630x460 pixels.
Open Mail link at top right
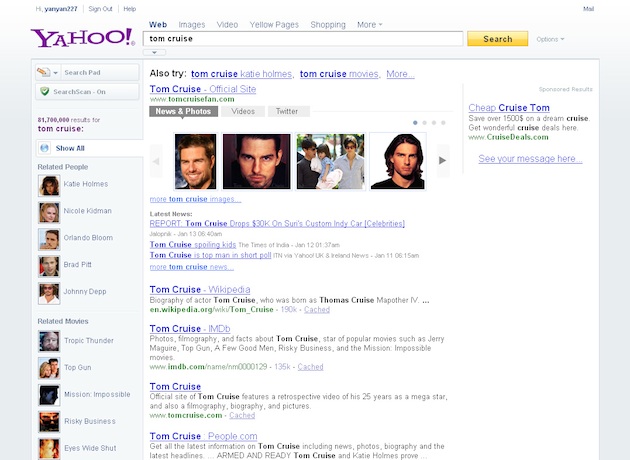(x=588, y=9)
